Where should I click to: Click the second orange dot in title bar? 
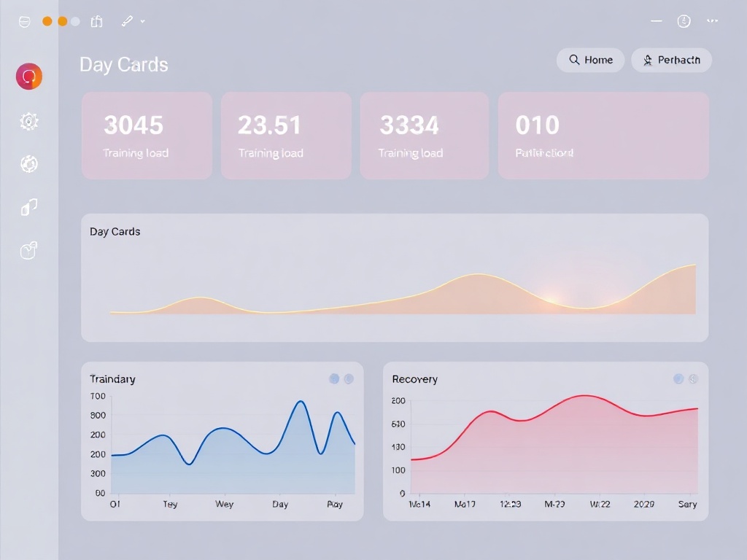(x=63, y=21)
